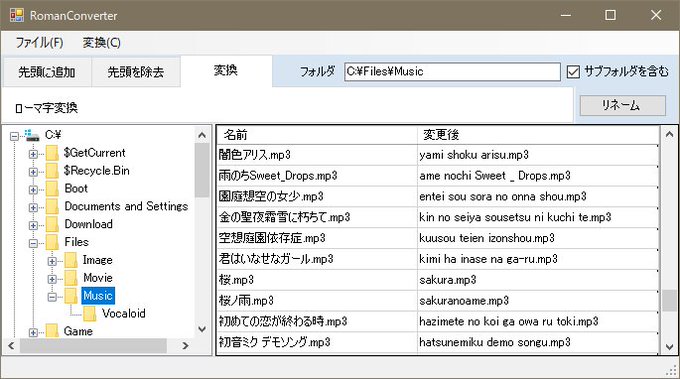Click the tree panel scroll down arrow
Screen dimensions: 680x379
tap(202, 330)
